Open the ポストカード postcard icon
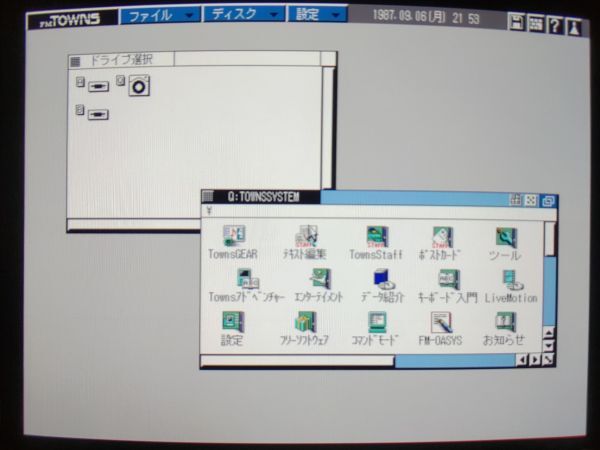 [443, 237]
